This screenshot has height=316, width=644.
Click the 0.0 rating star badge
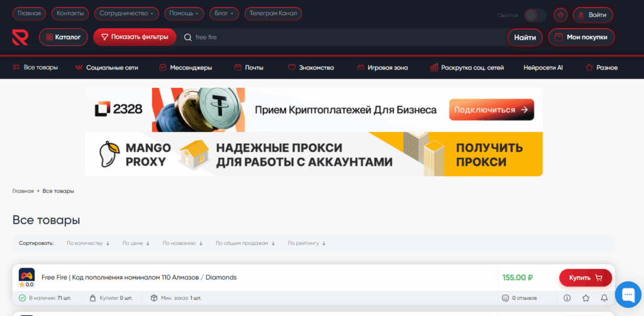pyautogui.click(x=26, y=285)
